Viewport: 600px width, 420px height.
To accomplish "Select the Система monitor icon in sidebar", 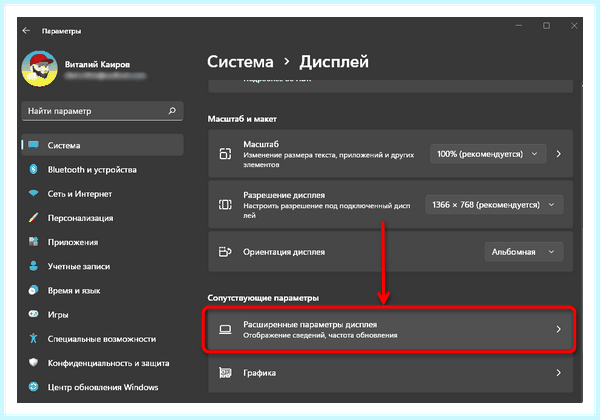I will (33, 145).
